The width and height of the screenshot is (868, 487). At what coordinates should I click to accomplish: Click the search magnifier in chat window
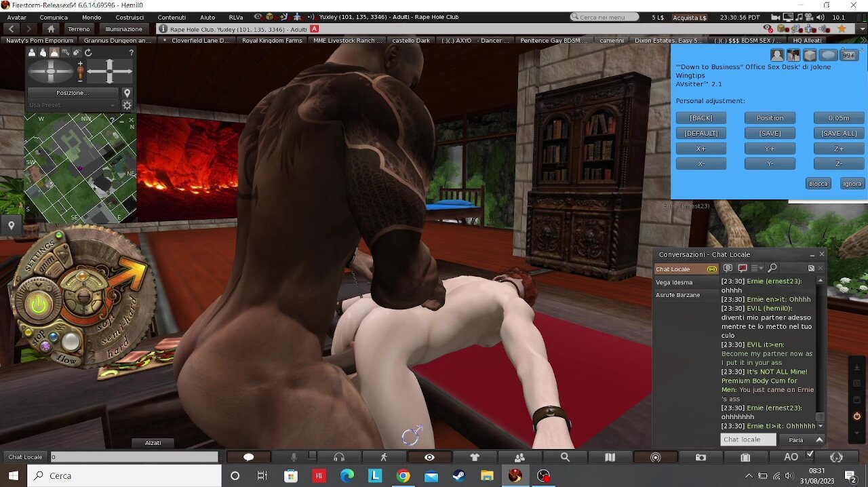click(772, 269)
